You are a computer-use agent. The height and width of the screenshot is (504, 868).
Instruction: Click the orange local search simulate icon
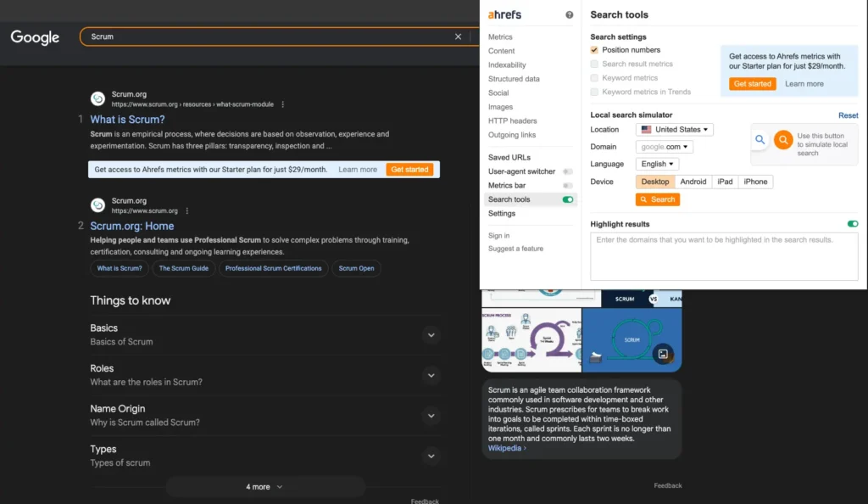pyautogui.click(x=783, y=139)
